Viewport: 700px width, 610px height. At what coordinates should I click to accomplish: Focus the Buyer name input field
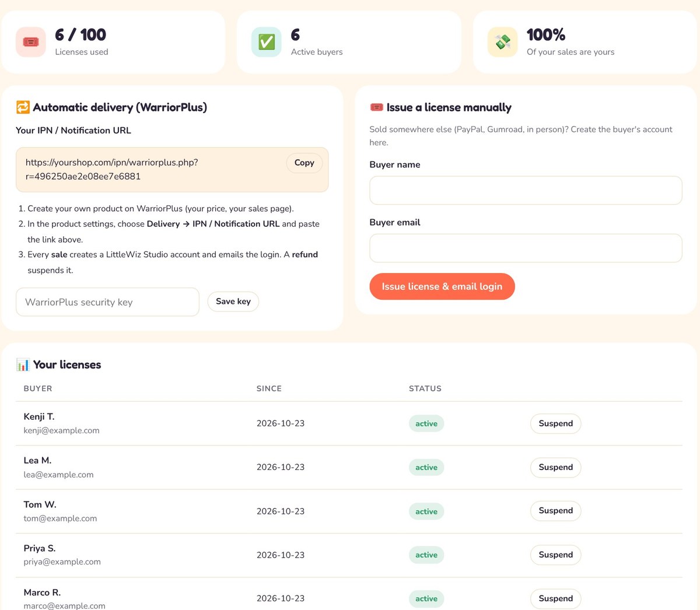(526, 190)
